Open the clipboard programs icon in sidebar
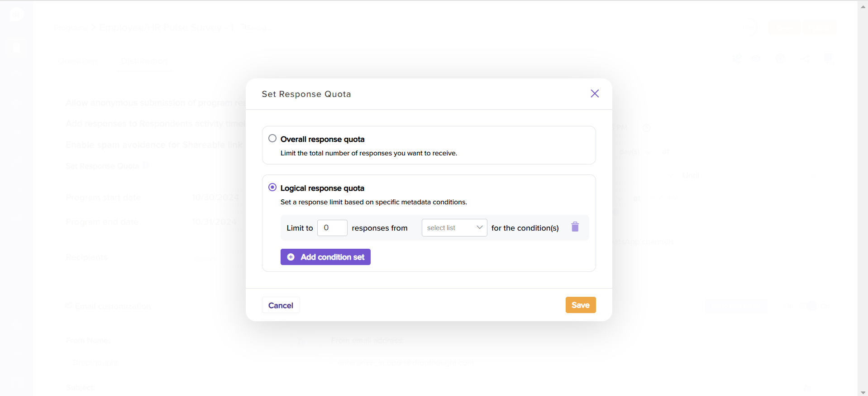The image size is (868, 396). tap(16, 48)
